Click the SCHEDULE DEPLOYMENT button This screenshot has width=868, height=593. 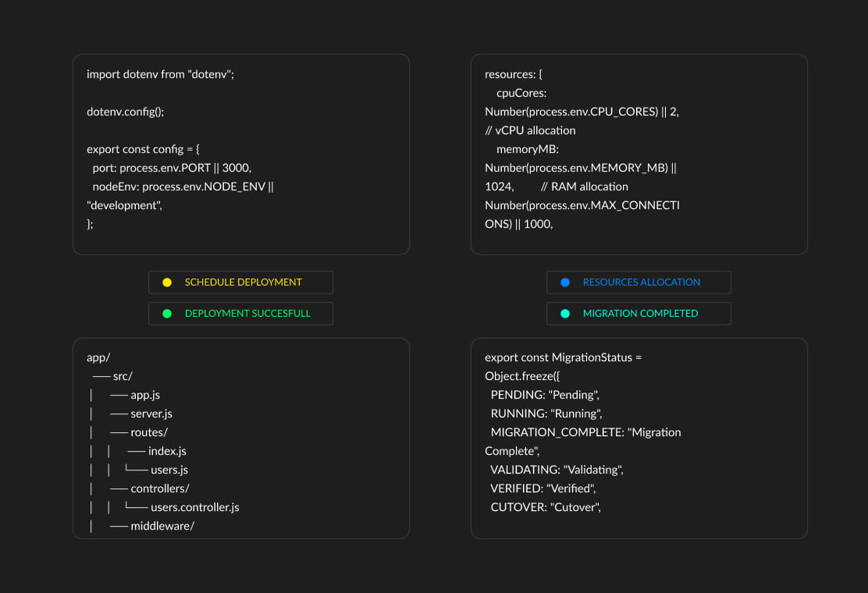pyautogui.click(x=240, y=282)
